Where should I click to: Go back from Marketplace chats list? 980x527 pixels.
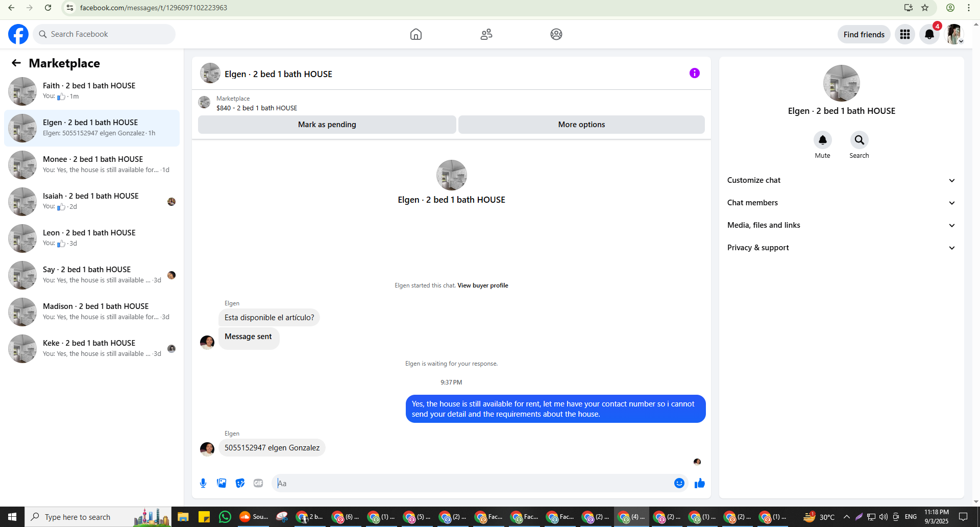[16, 63]
